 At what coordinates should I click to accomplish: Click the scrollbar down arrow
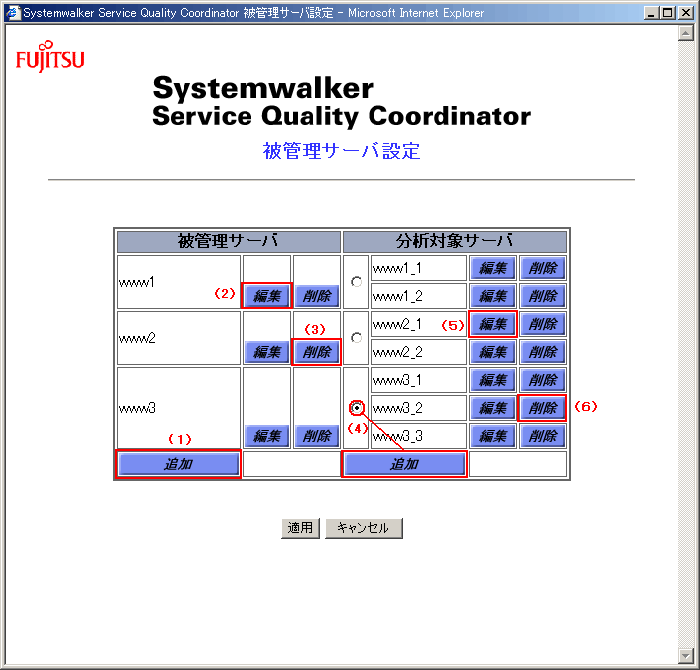[685, 655]
